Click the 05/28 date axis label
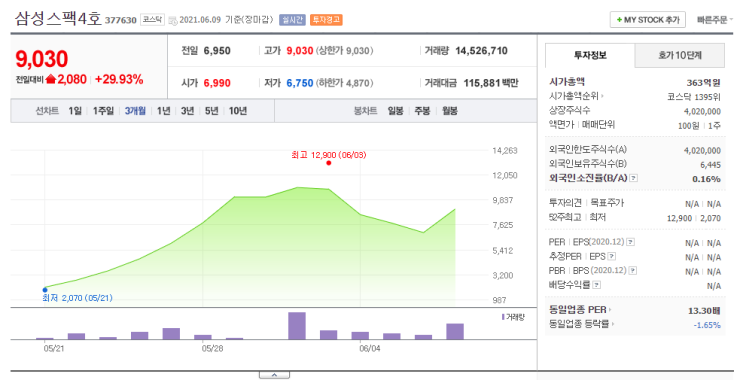Screen dimensions: 743x380 pos(212,349)
